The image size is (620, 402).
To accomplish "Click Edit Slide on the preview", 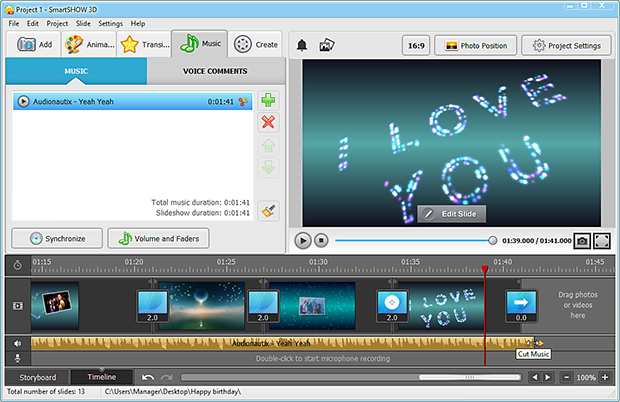I will pyautogui.click(x=452, y=214).
